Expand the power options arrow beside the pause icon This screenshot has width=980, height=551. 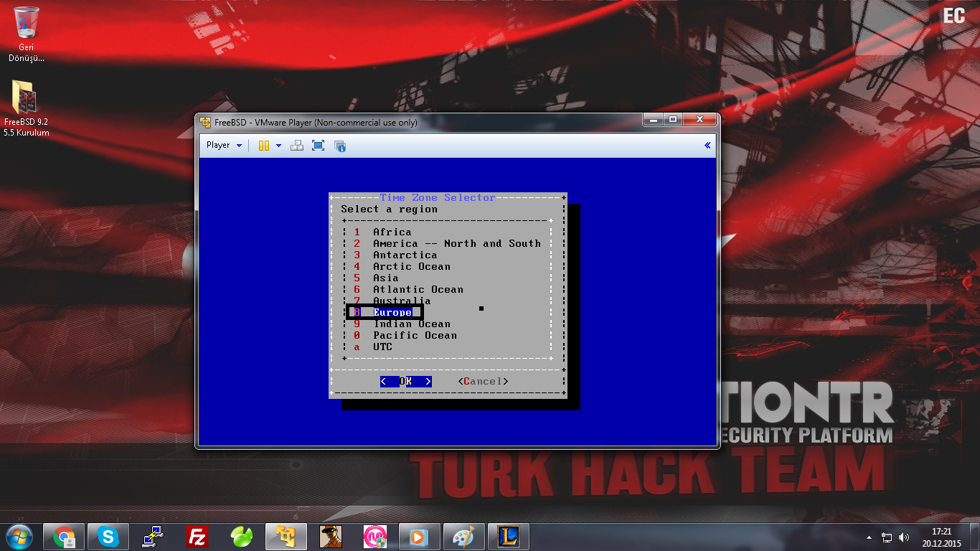[x=278, y=145]
